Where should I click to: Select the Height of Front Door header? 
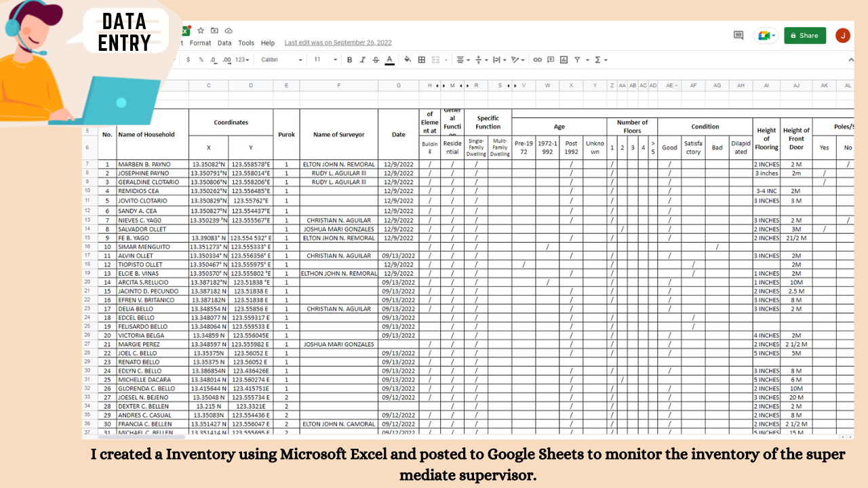(x=796, y=134)
